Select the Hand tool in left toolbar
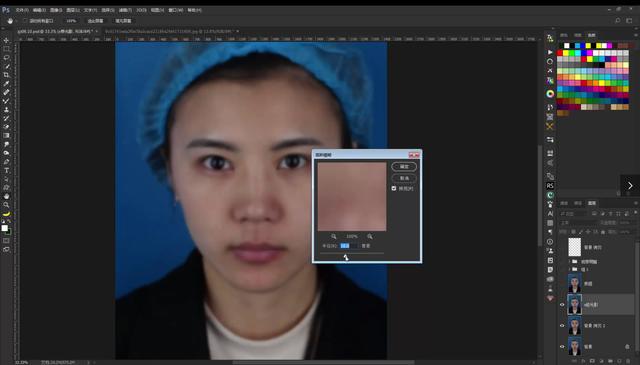 click(x=6, y=196)
